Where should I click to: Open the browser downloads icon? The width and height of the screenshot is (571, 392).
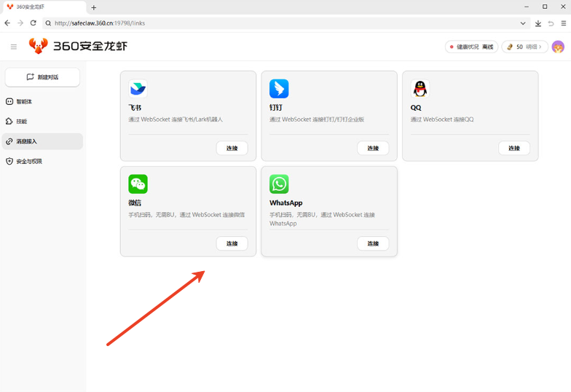click(537, 23)
